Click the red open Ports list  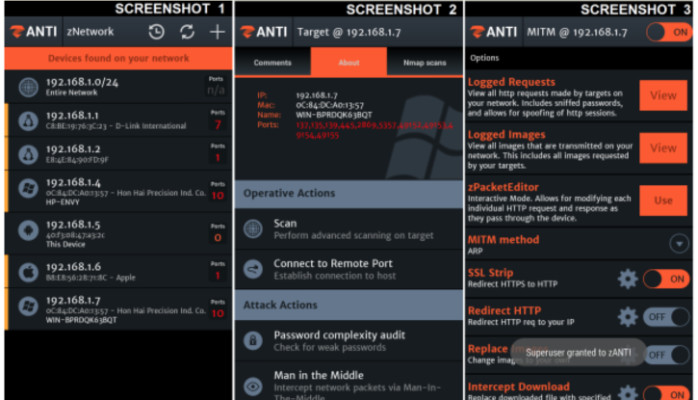tap(374, 130)
